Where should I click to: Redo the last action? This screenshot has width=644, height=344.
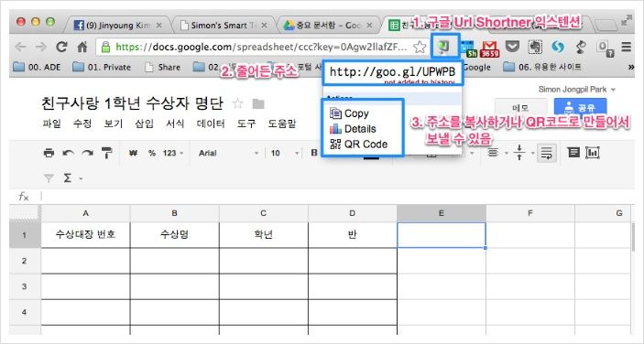click(x=87, y=153)
